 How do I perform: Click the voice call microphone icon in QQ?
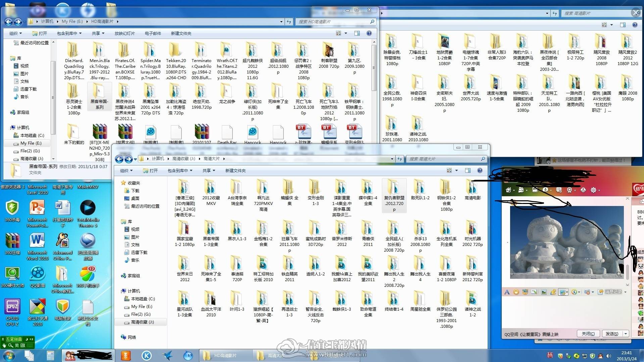pyautogui.click(x=545, y=190)
